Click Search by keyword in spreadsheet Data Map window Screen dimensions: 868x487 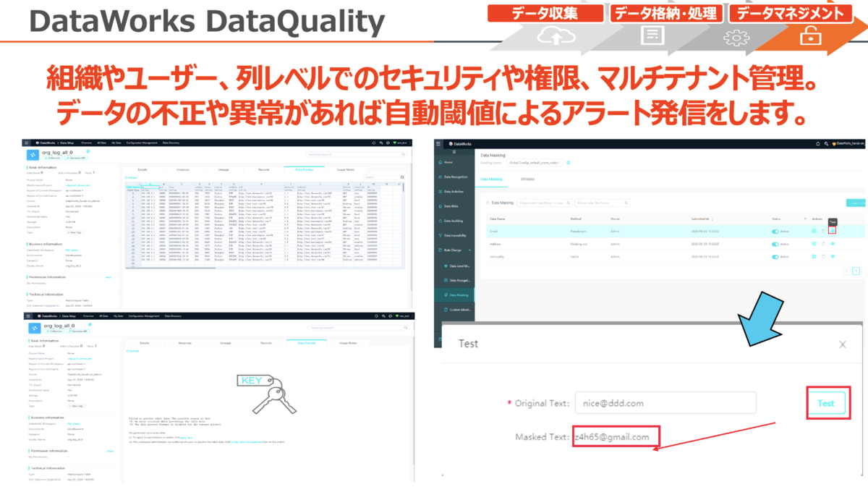click(356, 154)
